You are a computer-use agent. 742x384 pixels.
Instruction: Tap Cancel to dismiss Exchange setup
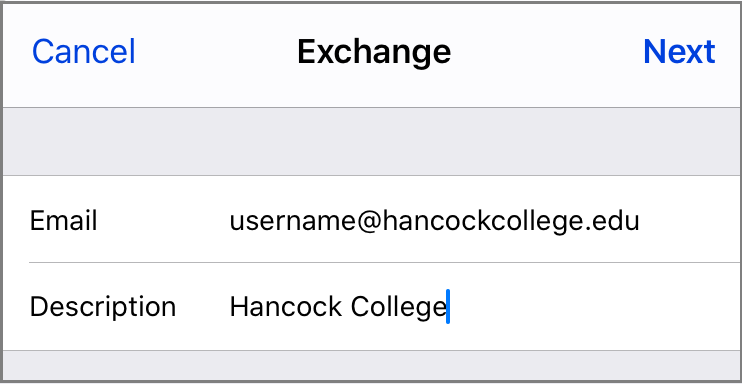84,52
